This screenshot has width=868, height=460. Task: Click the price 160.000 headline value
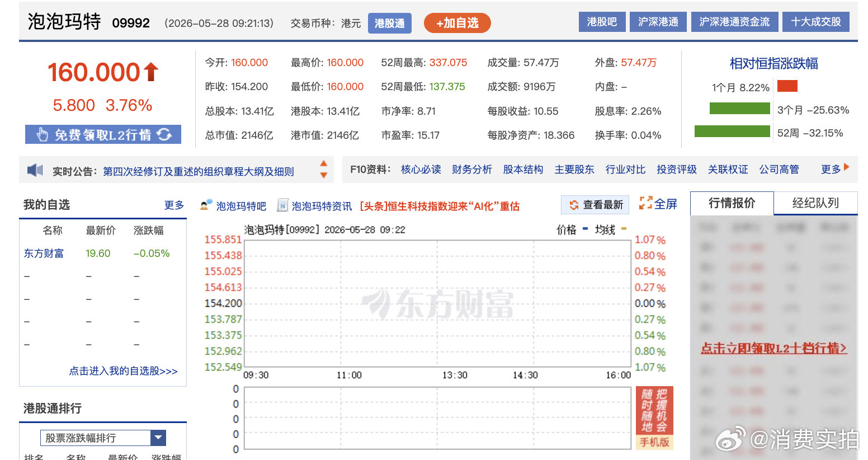(x=94, y=72)
